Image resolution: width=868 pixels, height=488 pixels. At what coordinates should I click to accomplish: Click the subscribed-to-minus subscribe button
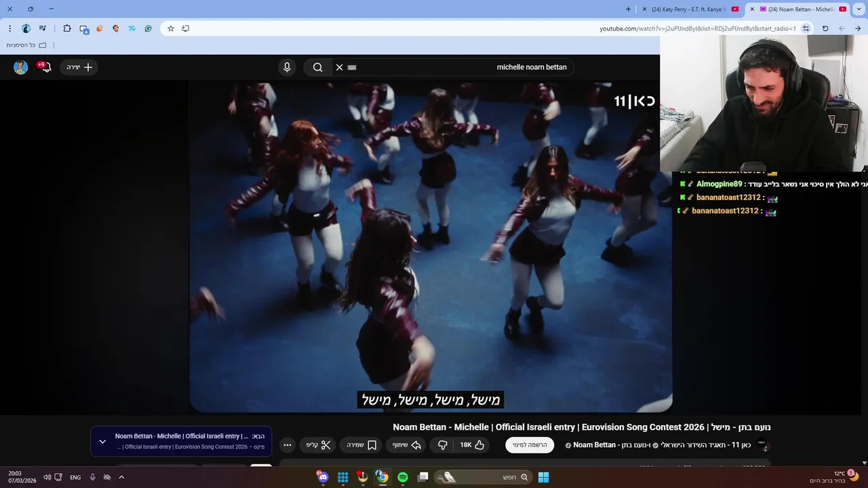click(x=530, y=445)
